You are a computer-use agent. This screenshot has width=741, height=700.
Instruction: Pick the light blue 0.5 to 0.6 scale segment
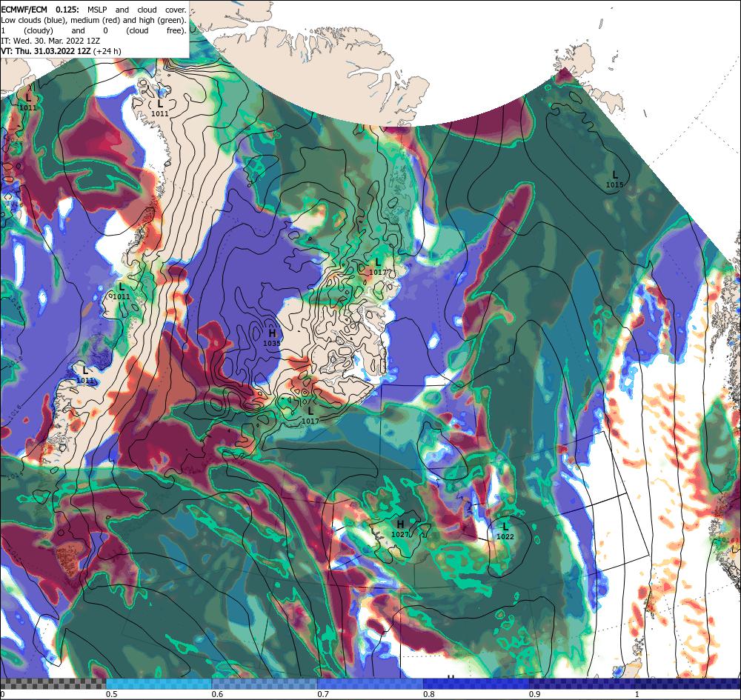click(x=159, y=684)
